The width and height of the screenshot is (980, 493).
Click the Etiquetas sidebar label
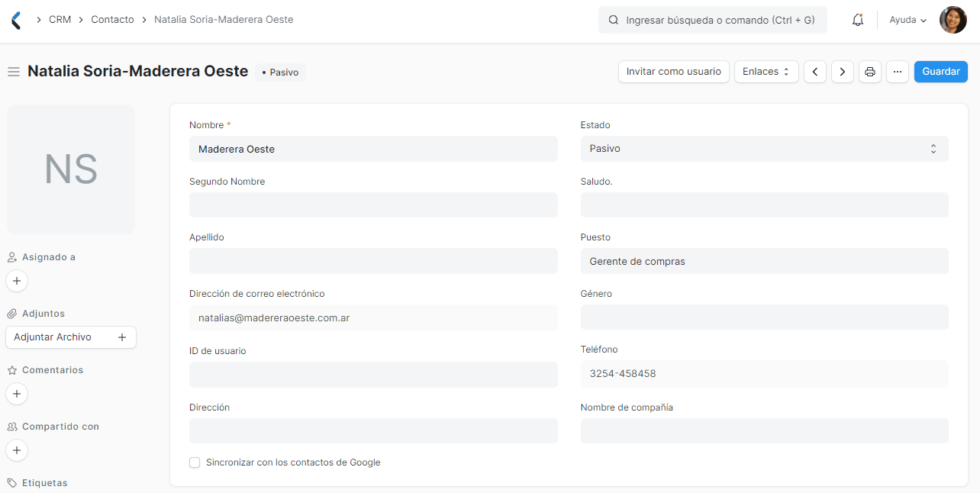point(44,483)
